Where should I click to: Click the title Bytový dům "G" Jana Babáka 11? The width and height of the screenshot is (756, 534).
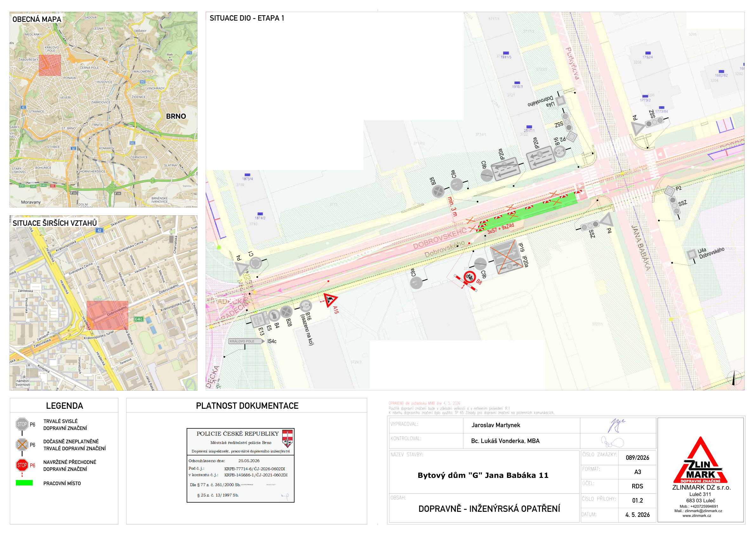click(x=483, y=475)
